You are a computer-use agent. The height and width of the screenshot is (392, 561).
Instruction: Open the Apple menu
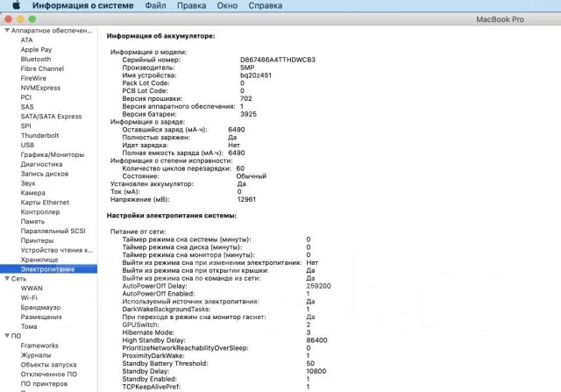(x=16, y=5)
